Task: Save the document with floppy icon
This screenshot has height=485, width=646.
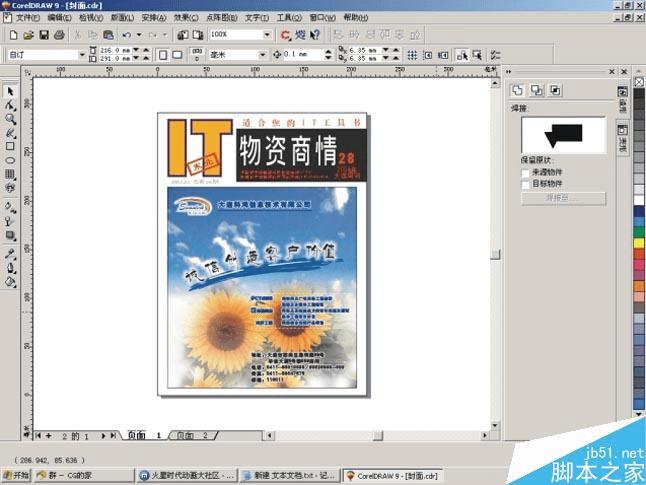Action: tap(44, 35)
